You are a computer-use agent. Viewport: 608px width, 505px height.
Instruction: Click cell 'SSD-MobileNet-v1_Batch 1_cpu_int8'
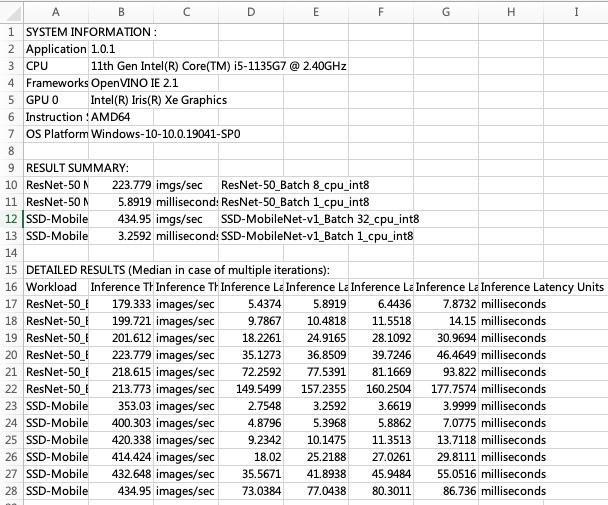pos(317,236)
